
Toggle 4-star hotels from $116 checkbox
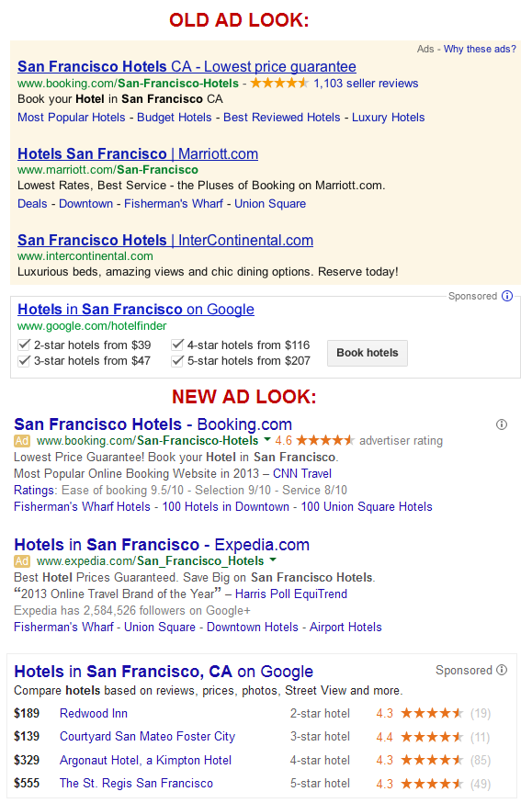(x=177, y=345)
